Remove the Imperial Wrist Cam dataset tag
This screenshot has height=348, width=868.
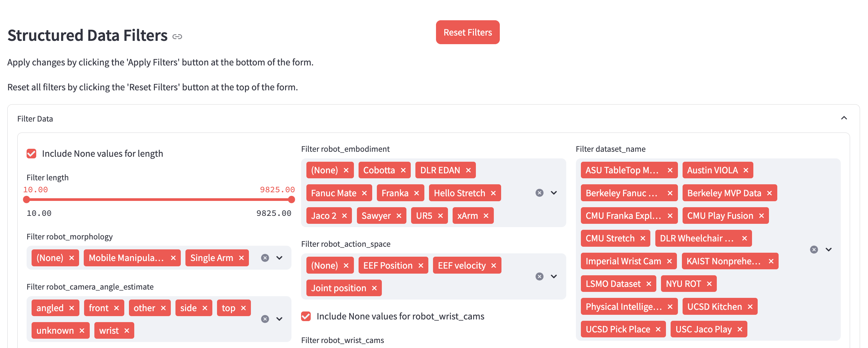(x=669, y=261)
